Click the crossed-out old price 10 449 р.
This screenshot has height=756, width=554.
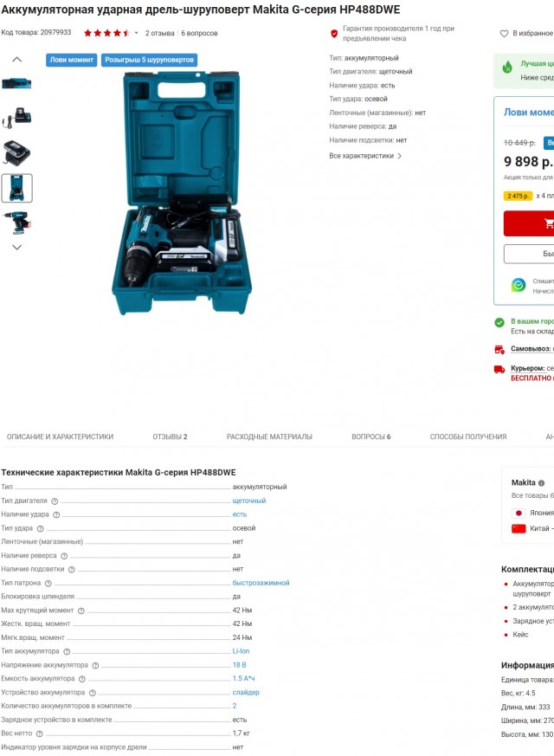coord(519,143)
